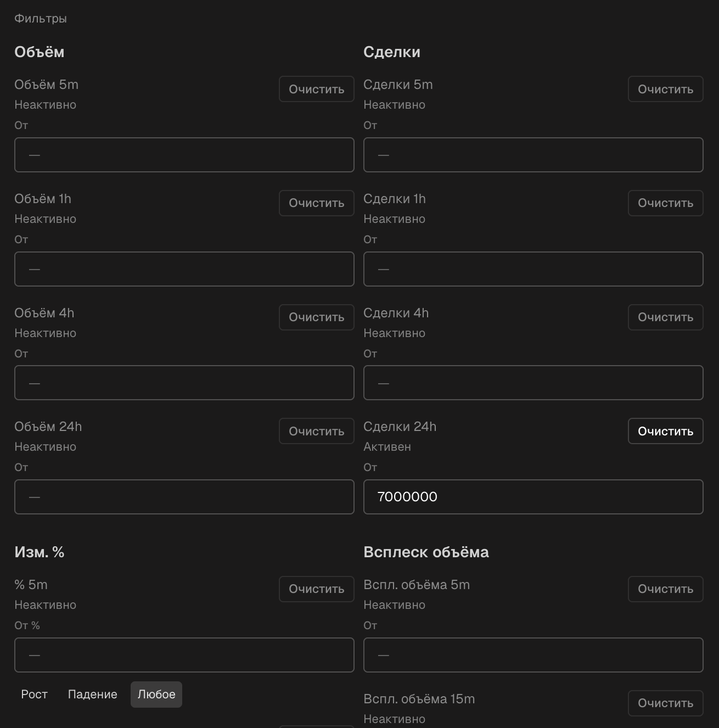Focus the Объём 5m 'От' input

[x=184, y=155]
